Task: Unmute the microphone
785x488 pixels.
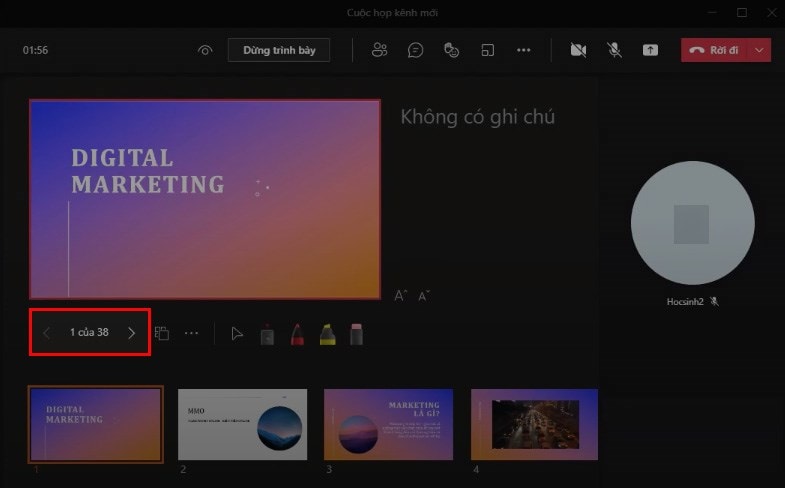Action: 614,50
